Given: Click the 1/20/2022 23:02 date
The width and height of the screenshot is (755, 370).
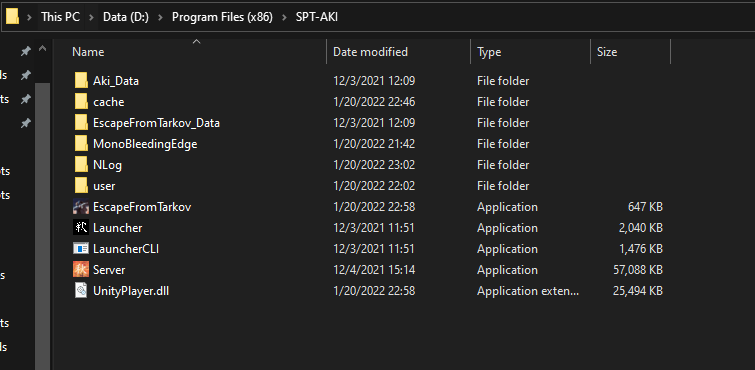Looking at the screenshot, I should pyautogui.click(x=374, y=165).
